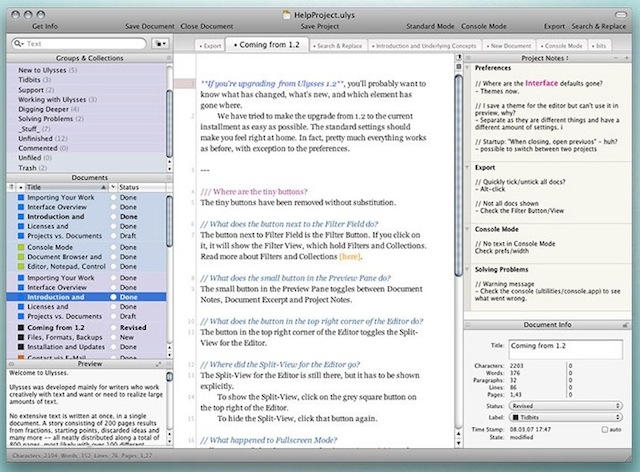Click dropdown arrow left of Status column header
The image size is (640, 472).
(x=113, y=187)
